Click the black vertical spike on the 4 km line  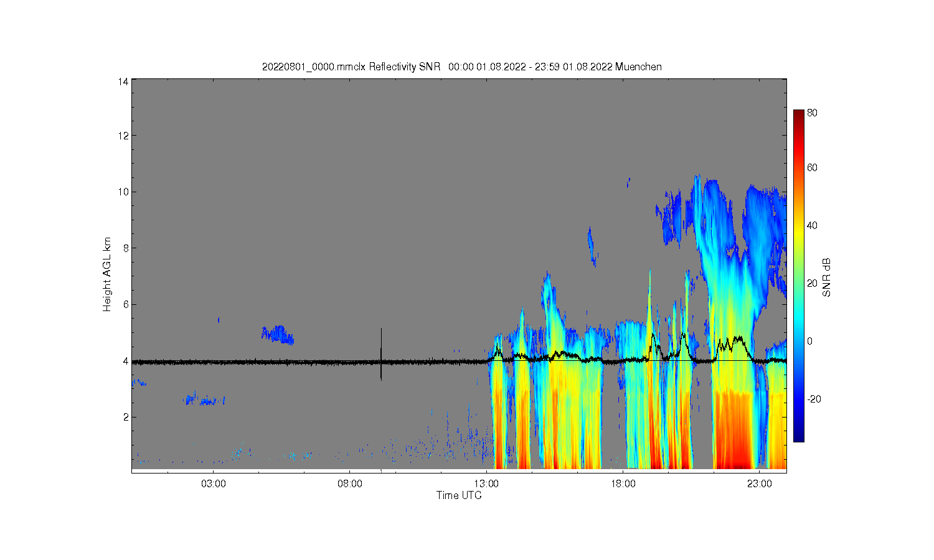(381, 353)
